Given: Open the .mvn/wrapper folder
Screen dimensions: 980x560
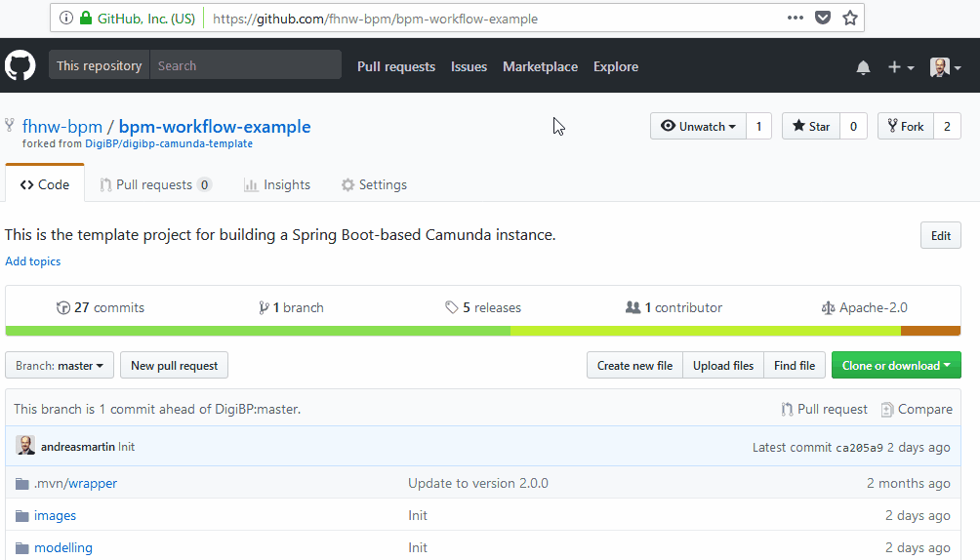Looking at the screenshot, I should click(x=75, y=483).
